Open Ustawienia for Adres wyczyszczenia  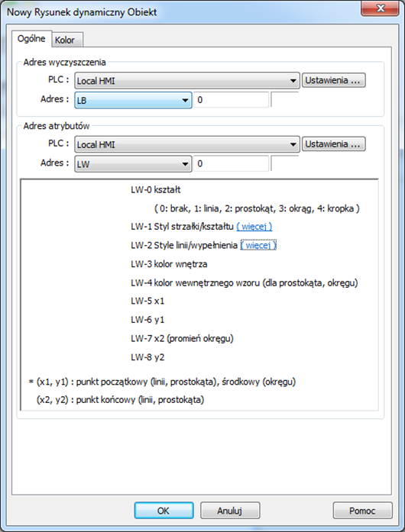coord(334,80)
